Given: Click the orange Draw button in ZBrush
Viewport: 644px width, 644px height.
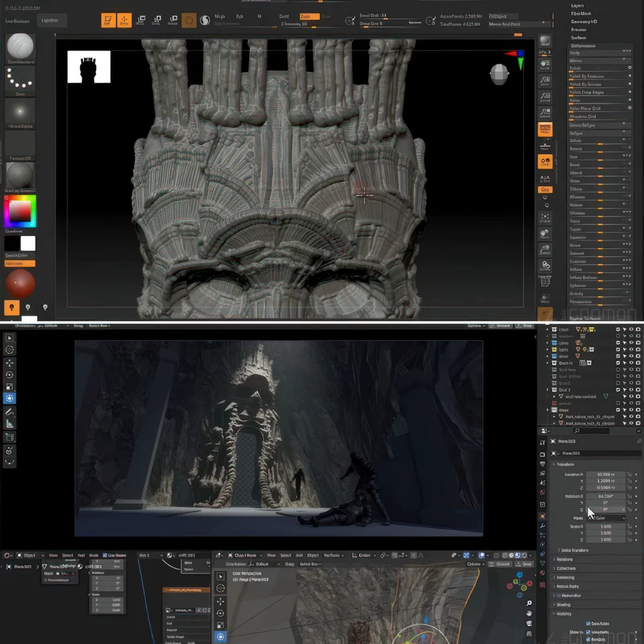Looking at the screenshot, I should (x=125, y=20).
